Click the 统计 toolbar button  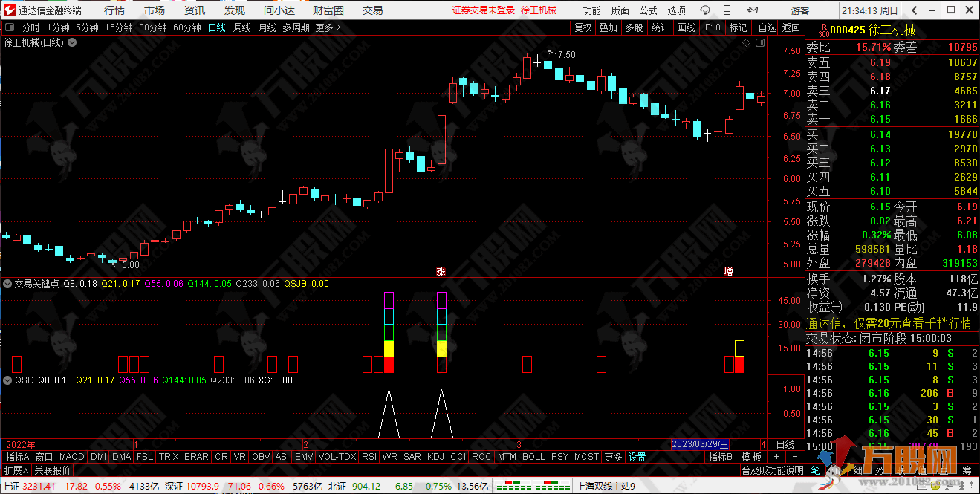pos(660,27)
